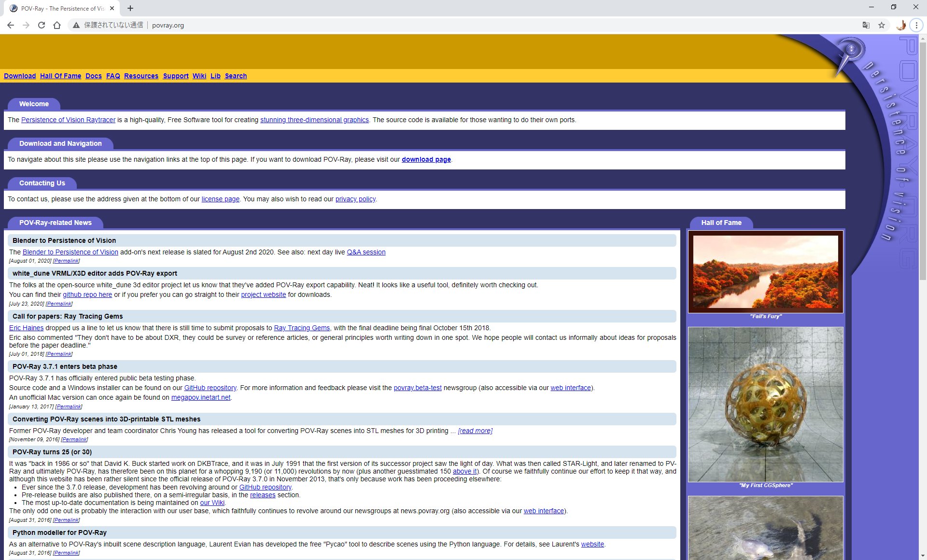Open Chrome three-dot menu
The image size is (927, 560).
tap(916, 25)
